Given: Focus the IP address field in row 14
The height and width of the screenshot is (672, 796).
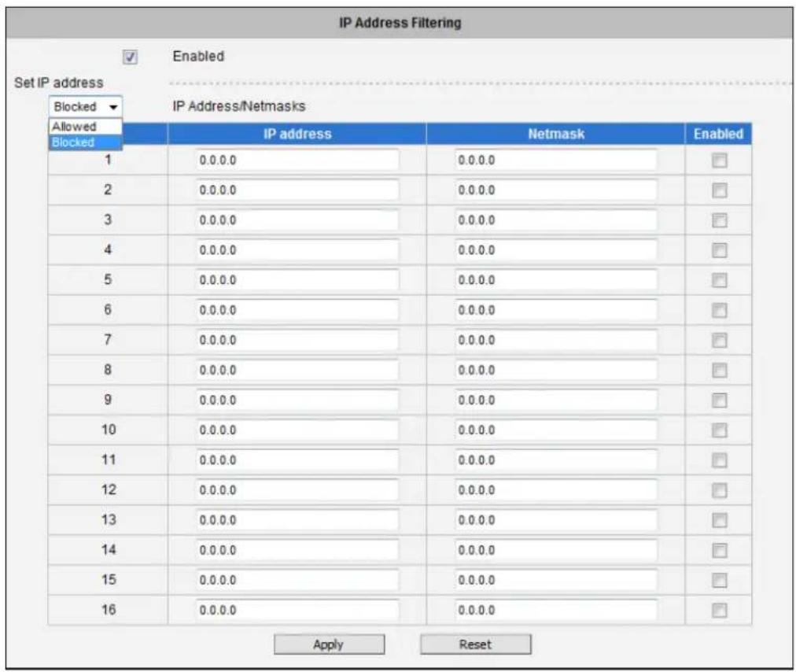Looking at the screenshot, I should (x=297, y=550).
